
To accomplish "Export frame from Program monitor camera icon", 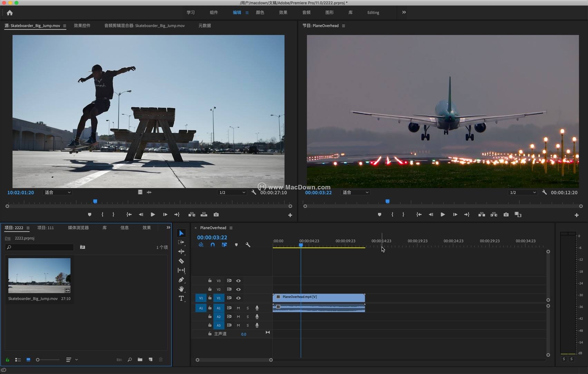I will (506, 215).
